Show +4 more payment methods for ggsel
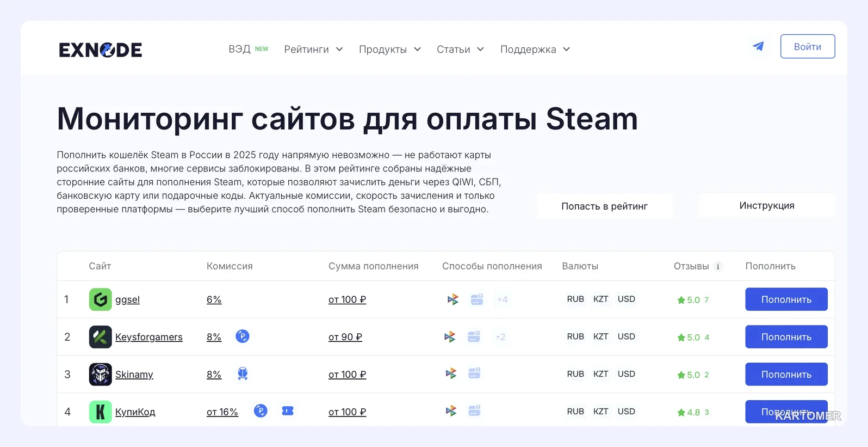Image resolution: width=868 pixels, height=447 pixels. click(503, 299)
